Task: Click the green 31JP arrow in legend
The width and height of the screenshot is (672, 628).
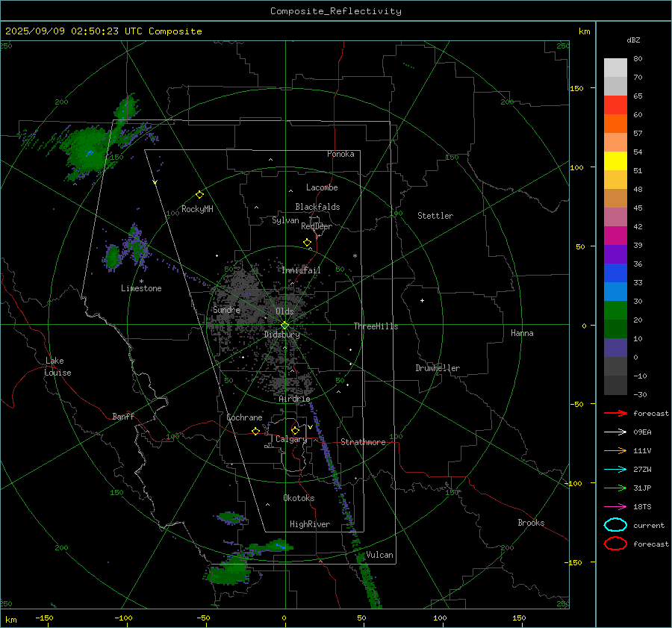Action: (615, 488)
